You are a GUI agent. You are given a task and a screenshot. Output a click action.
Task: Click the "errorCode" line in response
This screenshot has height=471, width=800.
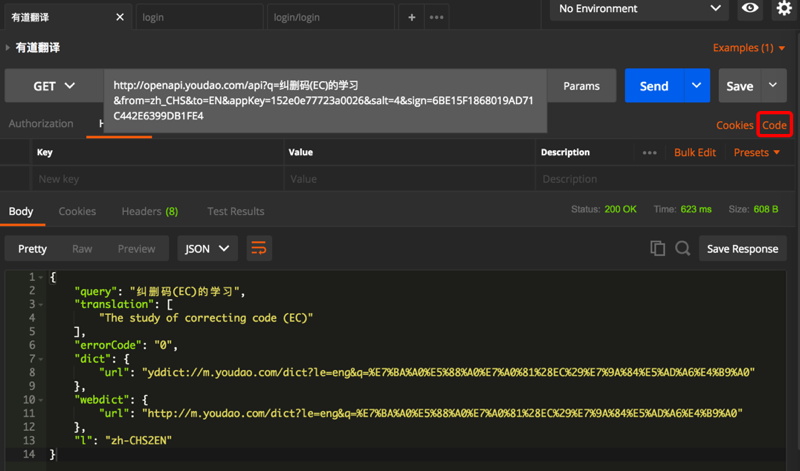coord(126,345)
